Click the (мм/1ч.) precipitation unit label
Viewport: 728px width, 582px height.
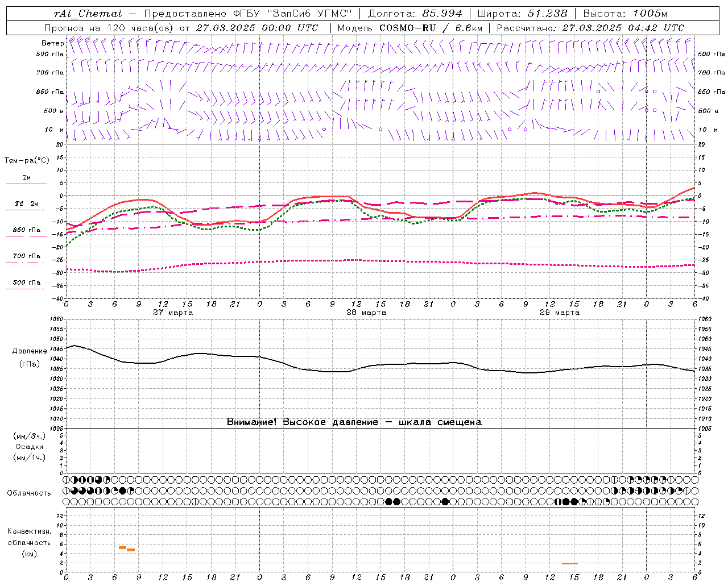click(x=29, y=458)
